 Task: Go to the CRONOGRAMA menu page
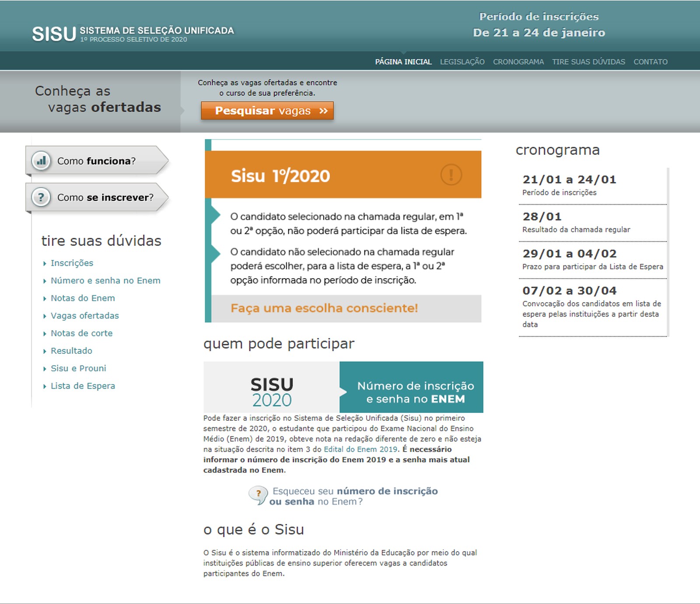click(x=518, y=62)
